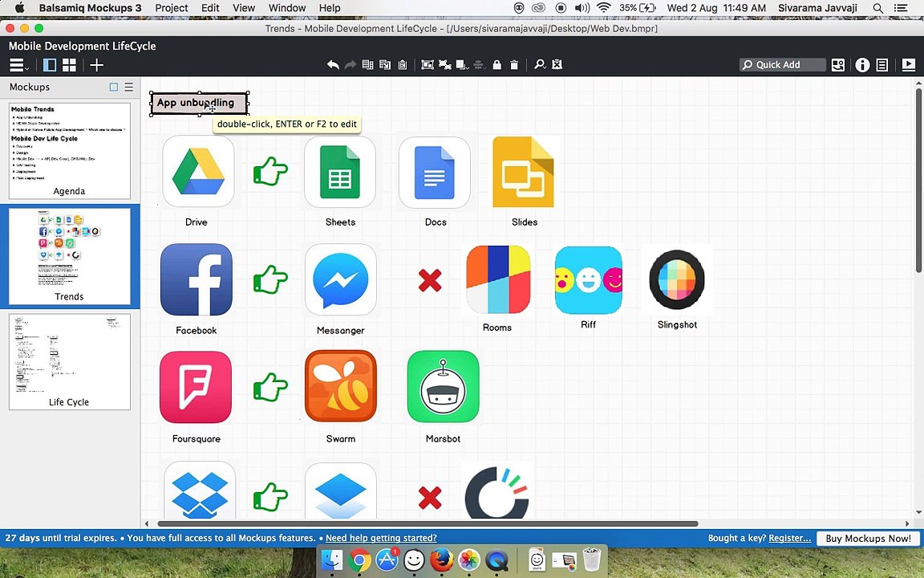Select the 'Foursquare' text label
Image resolution: width=924 pixels, height=578 pixels.
[x=197, y=439]
